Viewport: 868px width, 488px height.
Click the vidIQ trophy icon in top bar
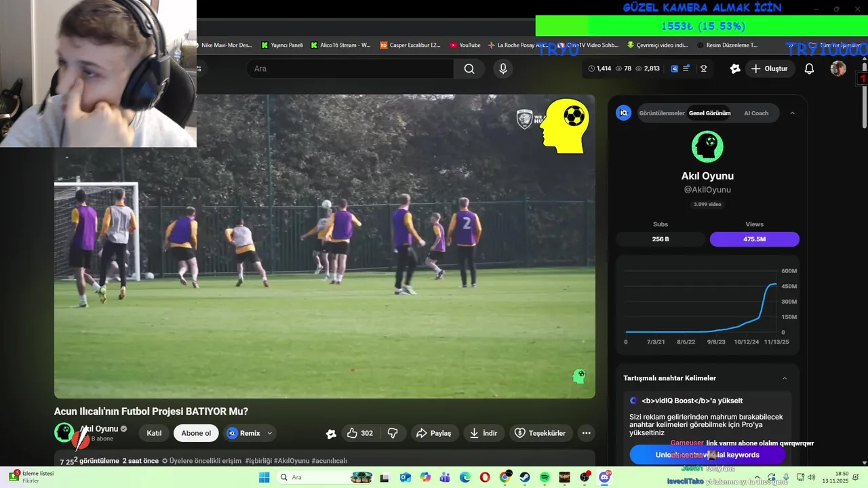[704, 68]
